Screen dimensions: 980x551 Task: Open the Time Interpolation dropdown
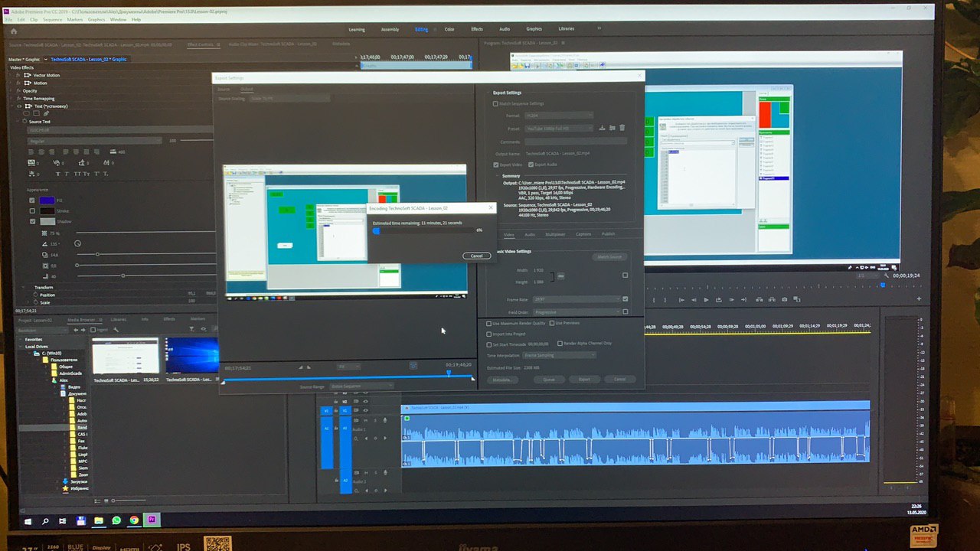[560, 355]
